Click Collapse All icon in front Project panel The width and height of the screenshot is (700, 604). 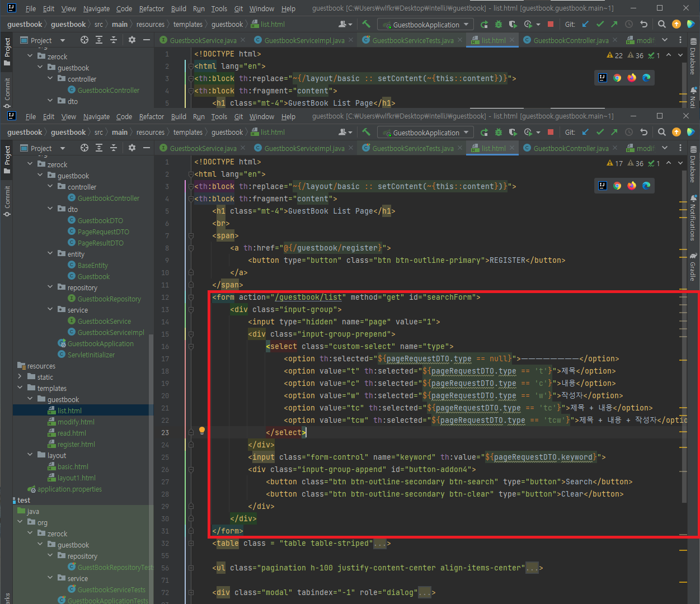(114, 148)
